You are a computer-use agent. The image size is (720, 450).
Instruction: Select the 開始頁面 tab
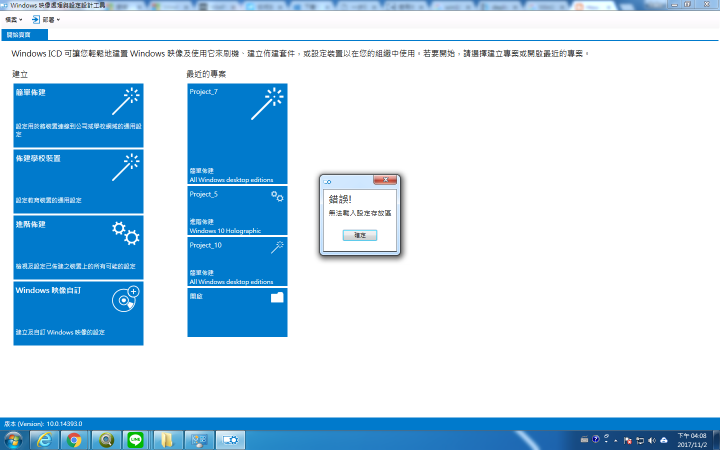tap(24, 35)
